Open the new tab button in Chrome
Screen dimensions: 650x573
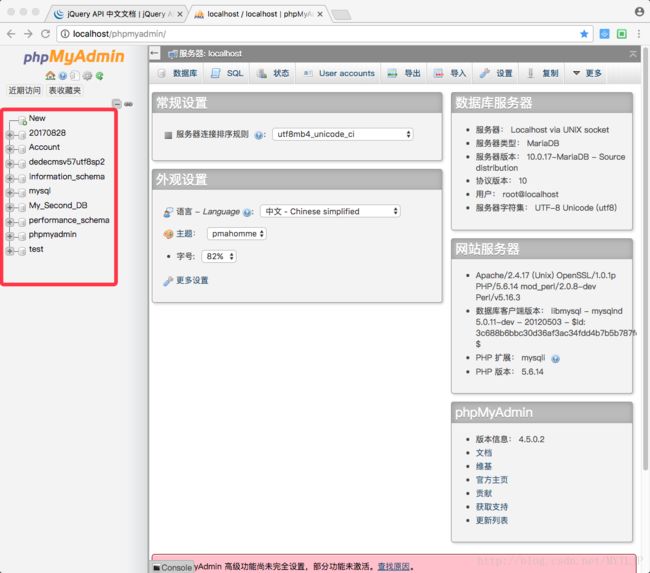tap(341, 15)
